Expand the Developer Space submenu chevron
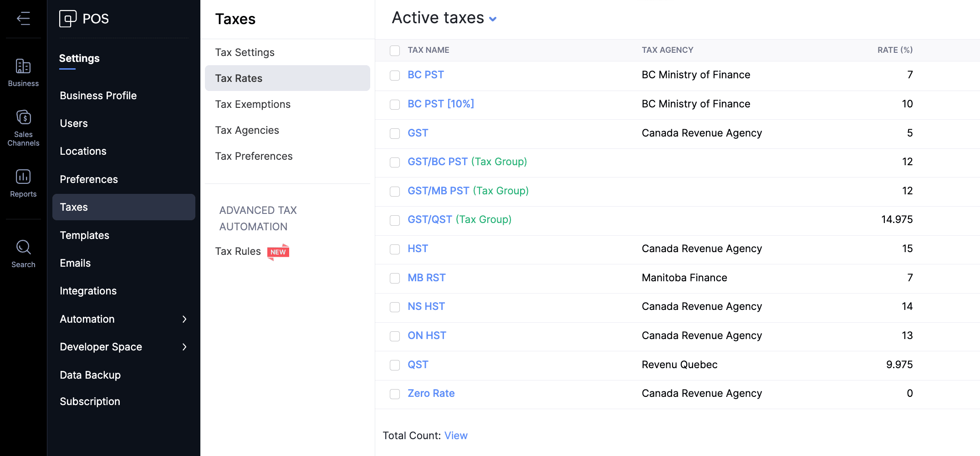 click(184, 347)
